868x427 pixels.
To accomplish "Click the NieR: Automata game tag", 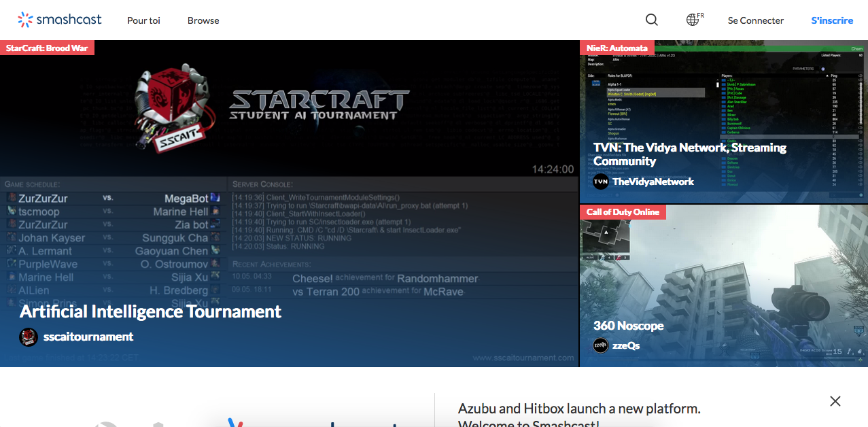I will coord(617,48).
